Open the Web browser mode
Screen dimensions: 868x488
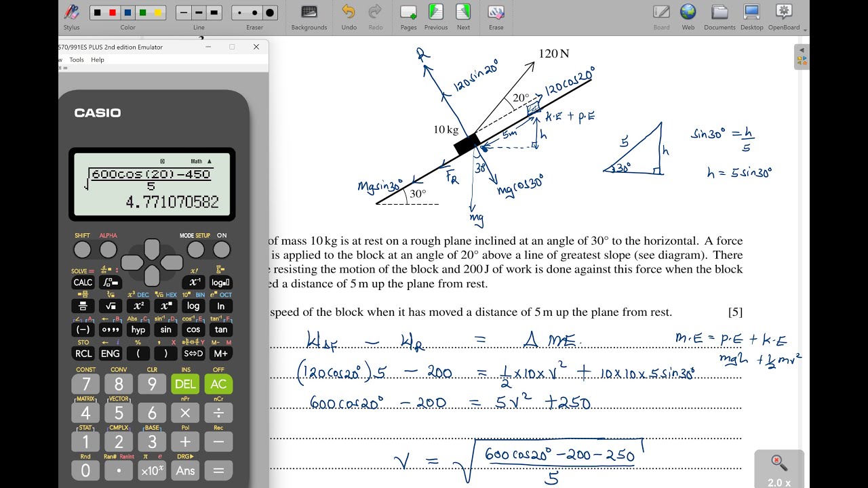click(x=688, y=17)
